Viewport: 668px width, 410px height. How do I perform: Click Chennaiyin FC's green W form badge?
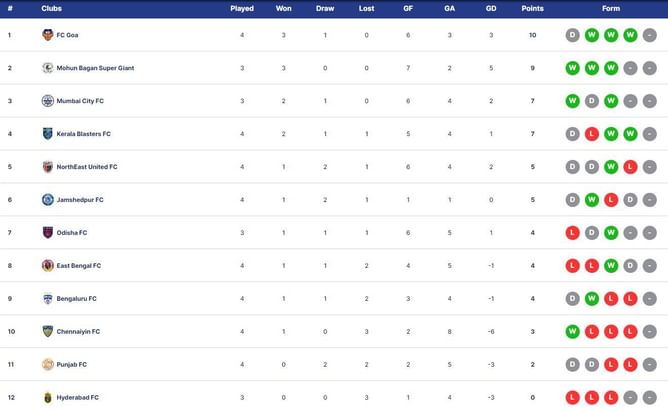[573, 332]
